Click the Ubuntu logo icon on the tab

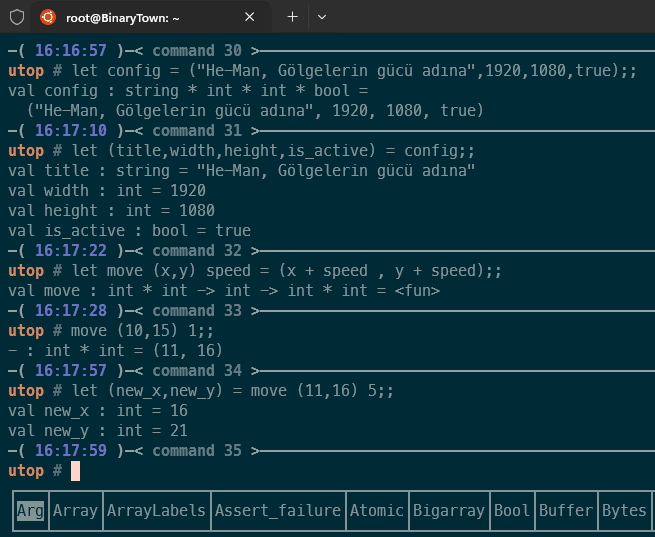click(48, 17)
